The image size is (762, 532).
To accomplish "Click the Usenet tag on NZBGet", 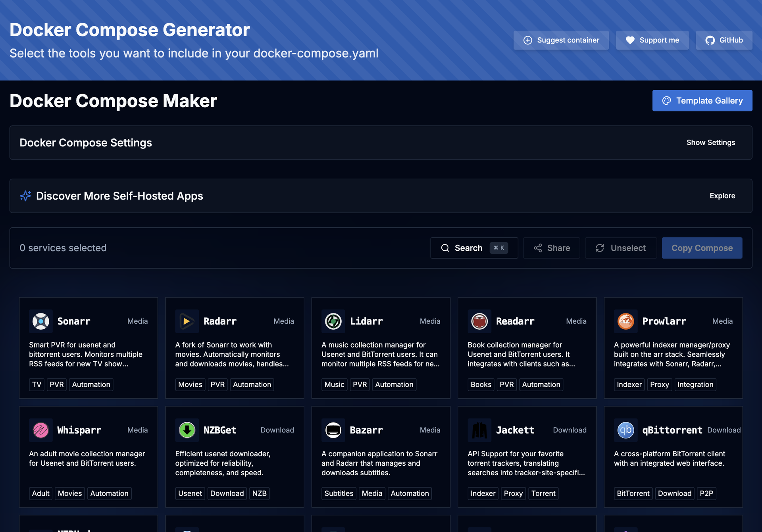I will pyautogui.click(x=190, y=493).
